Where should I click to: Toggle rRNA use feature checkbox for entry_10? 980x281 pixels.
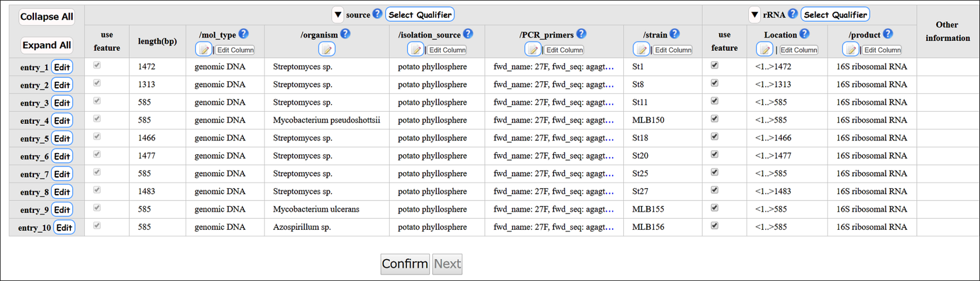(x=714, y=226)
